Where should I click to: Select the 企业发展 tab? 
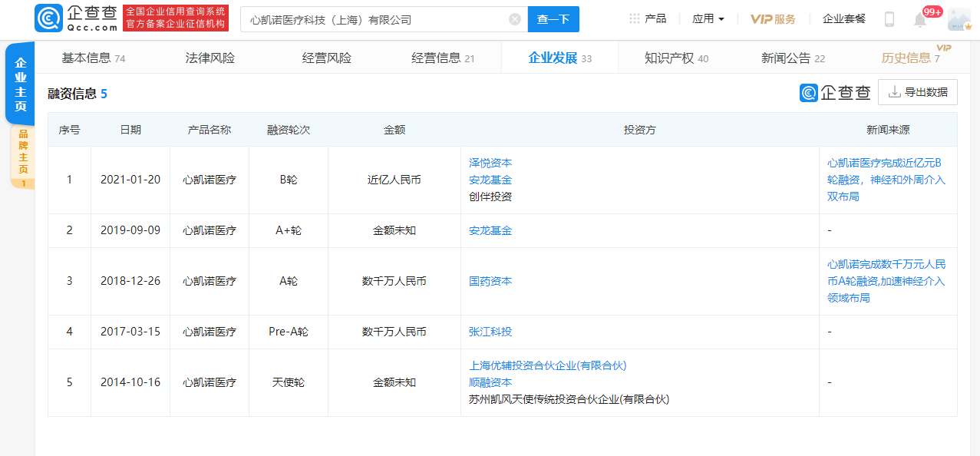coord(559,58)
